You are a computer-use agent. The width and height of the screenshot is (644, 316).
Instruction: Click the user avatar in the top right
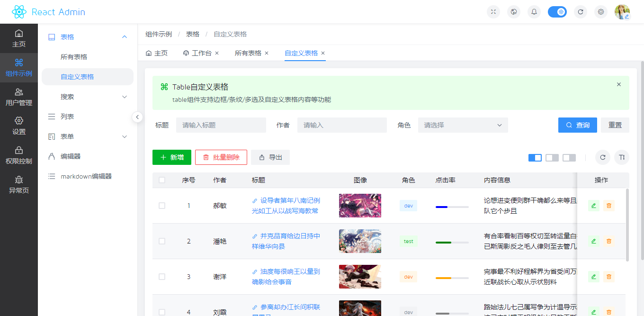click(x=623, y=11)
